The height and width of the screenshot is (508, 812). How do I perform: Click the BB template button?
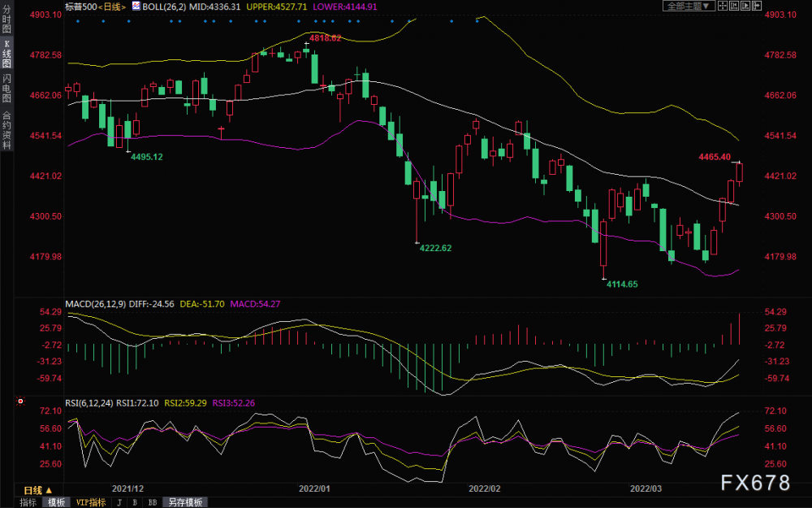point(153,502)
